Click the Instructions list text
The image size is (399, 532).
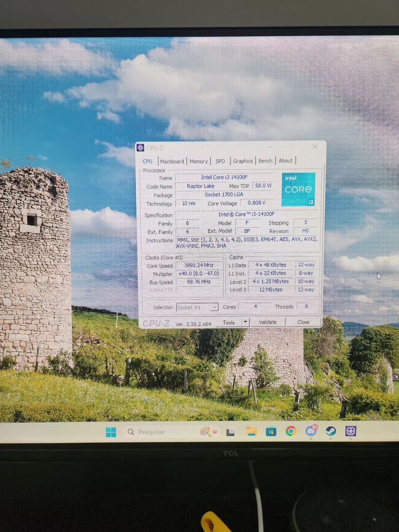tap(247, 243)
